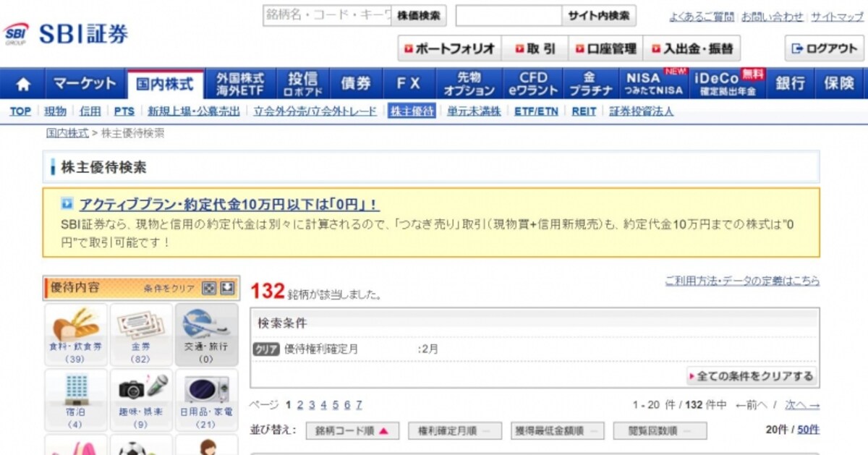The height and width of the screenshot is (455, 868).
Task: Open the 投信 ロボアド tab
Action: 302,84
